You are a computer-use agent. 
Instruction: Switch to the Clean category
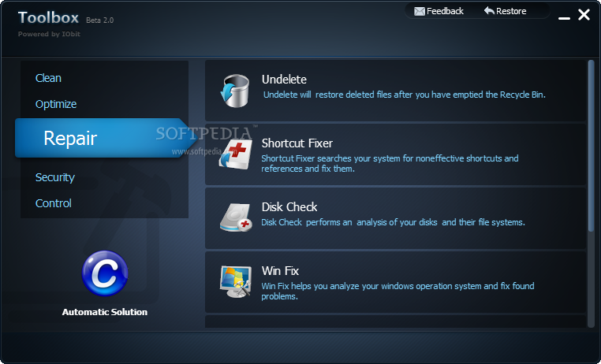coord(48,78)
